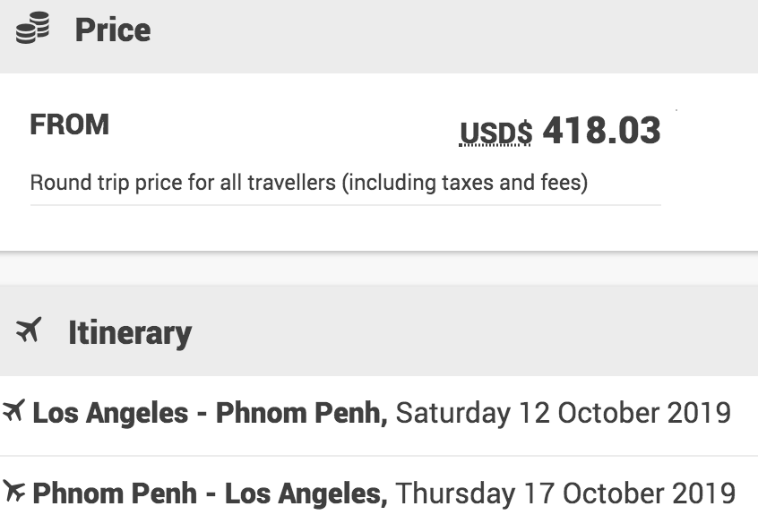The width and height of the screenshot is (758, 532).
Task: Select the Itinerary section heading
Action: click(129, 333)
